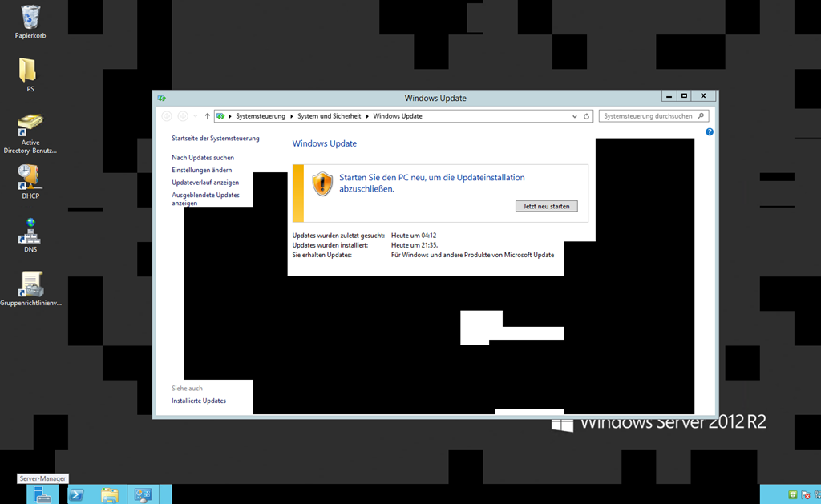The image size is (821, 504).
Task: Click Server-Manager icon in taskbar
Action: click(x=42, y=494)
